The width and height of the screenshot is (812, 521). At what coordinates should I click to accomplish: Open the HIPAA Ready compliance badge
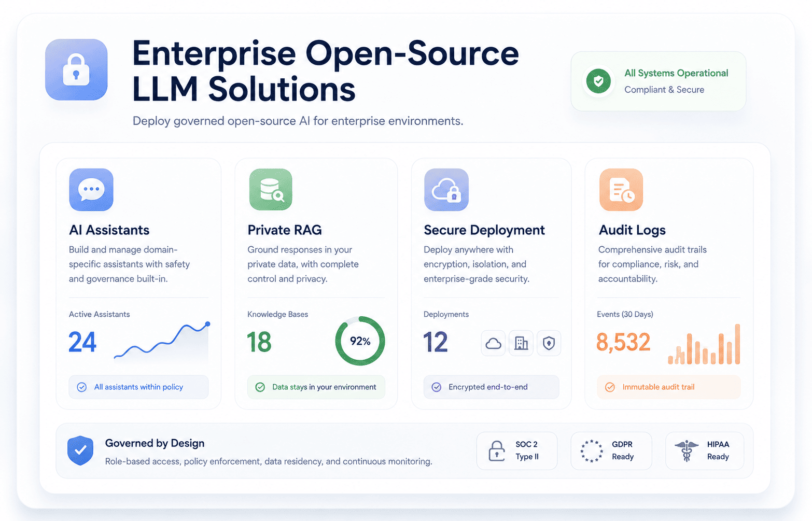click(705, 451)
